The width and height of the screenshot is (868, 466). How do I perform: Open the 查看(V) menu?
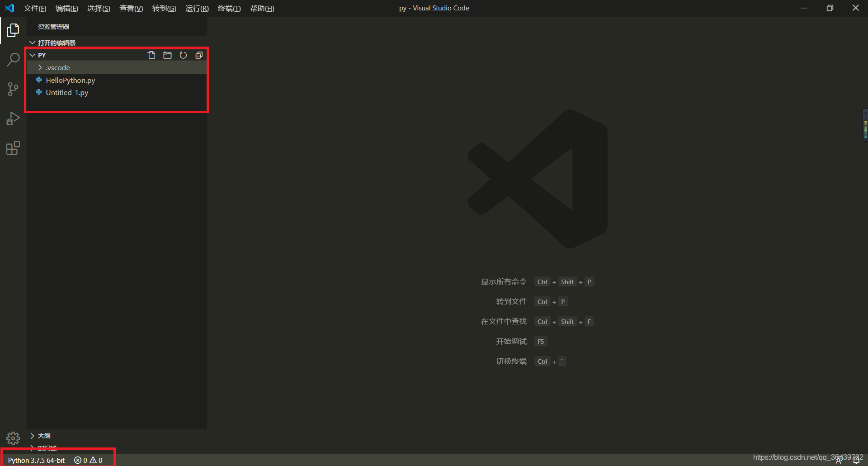131,9
